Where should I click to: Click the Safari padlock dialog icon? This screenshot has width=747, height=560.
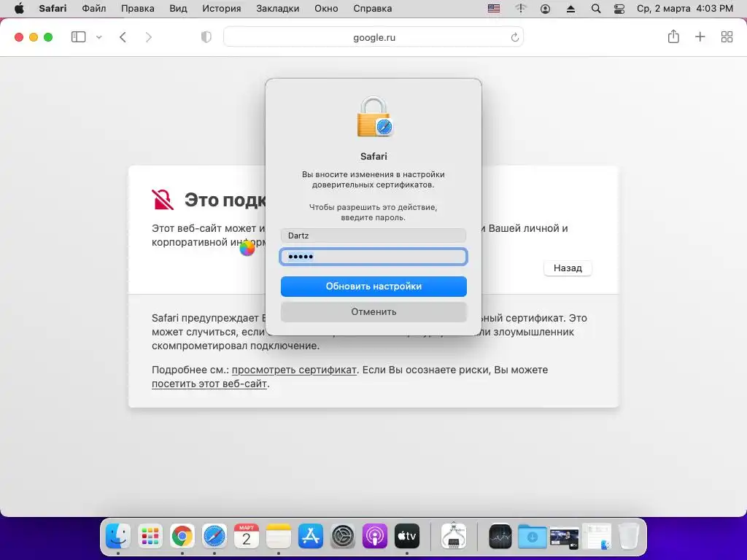click(374, 117)
